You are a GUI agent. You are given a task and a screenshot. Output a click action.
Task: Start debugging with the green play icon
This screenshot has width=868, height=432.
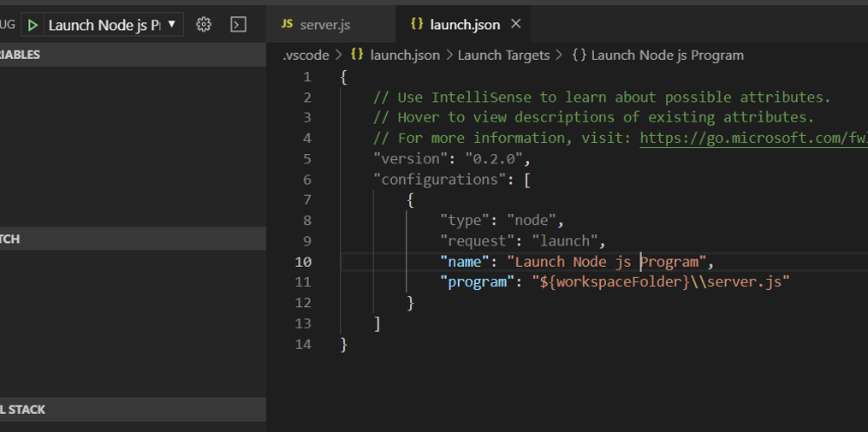(33, 25)
